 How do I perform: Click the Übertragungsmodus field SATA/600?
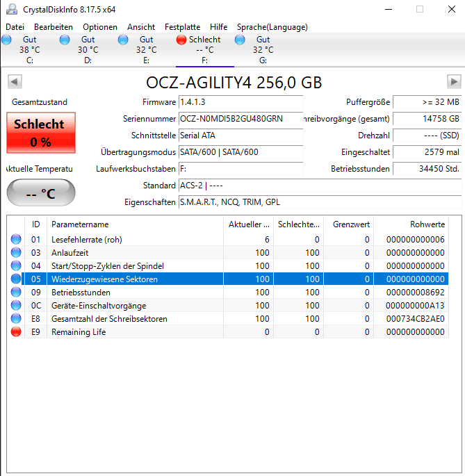[241, 152]
